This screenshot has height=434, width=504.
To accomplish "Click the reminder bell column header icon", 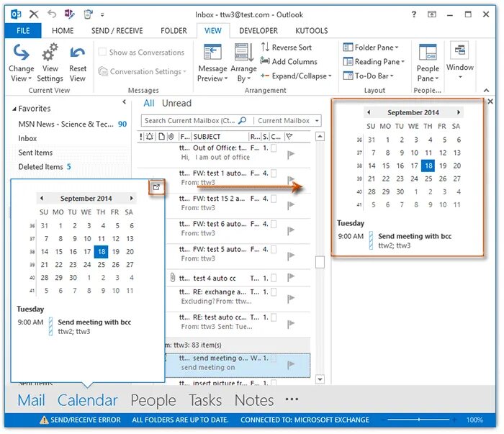I will (x=150, y=137).
